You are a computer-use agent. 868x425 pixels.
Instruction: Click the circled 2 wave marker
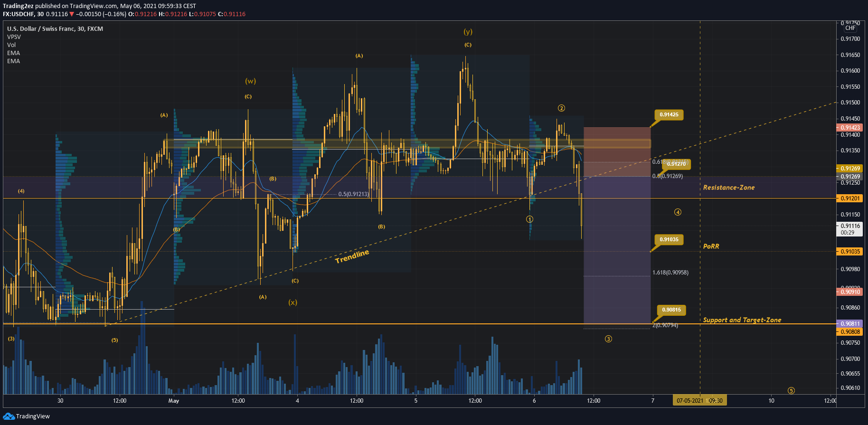pos(561,108)
